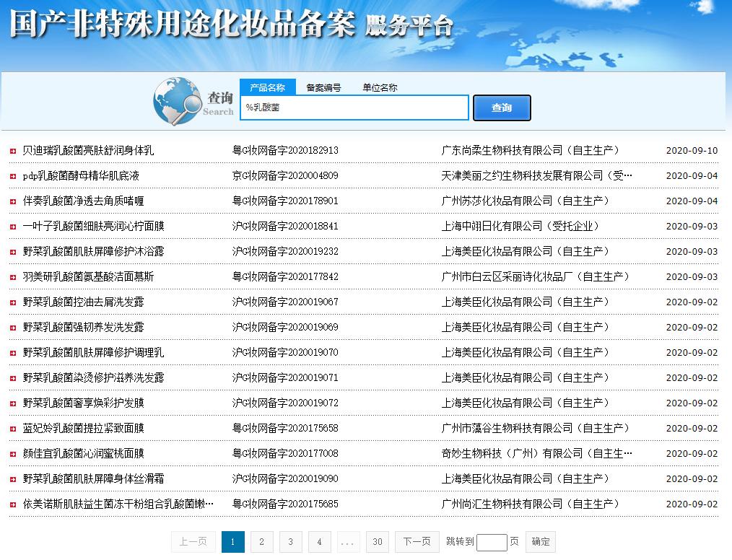Go to the 下一页 next page
The width and height of the screenshot is (732, 560).
pyautogui.click(x=417, y=542)
